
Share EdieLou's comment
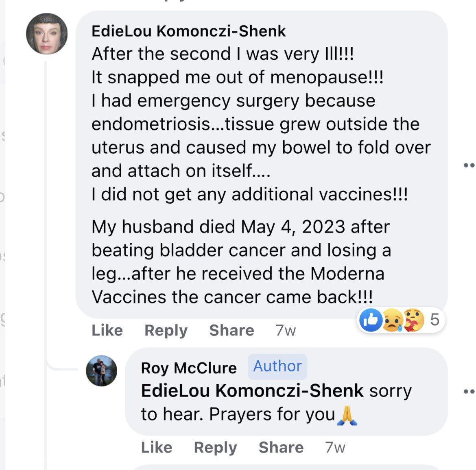click(231, 330)
